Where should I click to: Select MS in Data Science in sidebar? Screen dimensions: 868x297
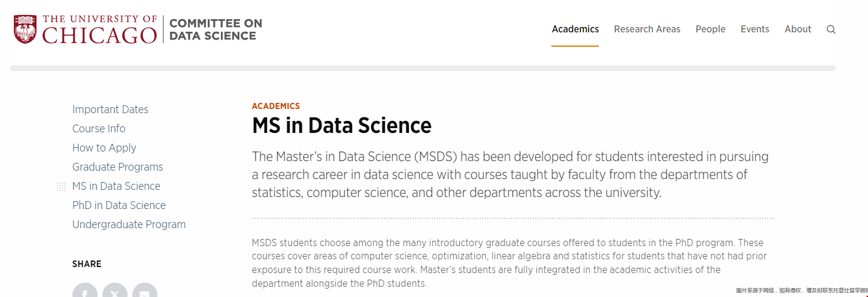pyautogui.click(x=116, y=186)
